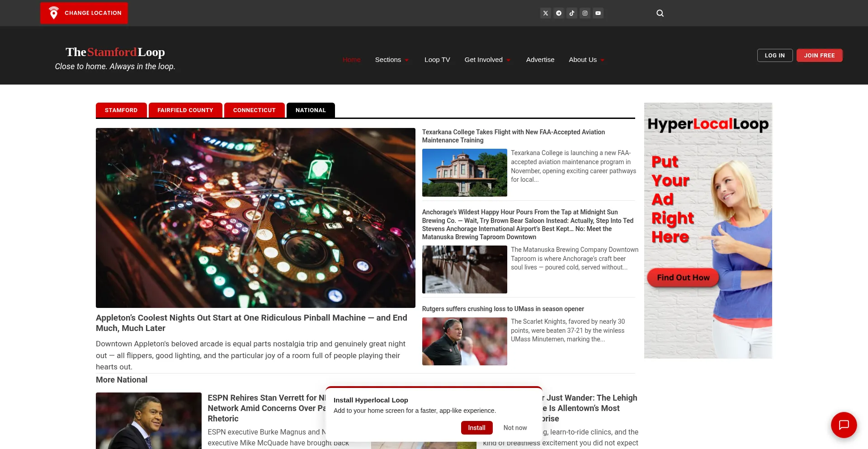
Task: Click the location pin icon
Action: pos(53,13)
